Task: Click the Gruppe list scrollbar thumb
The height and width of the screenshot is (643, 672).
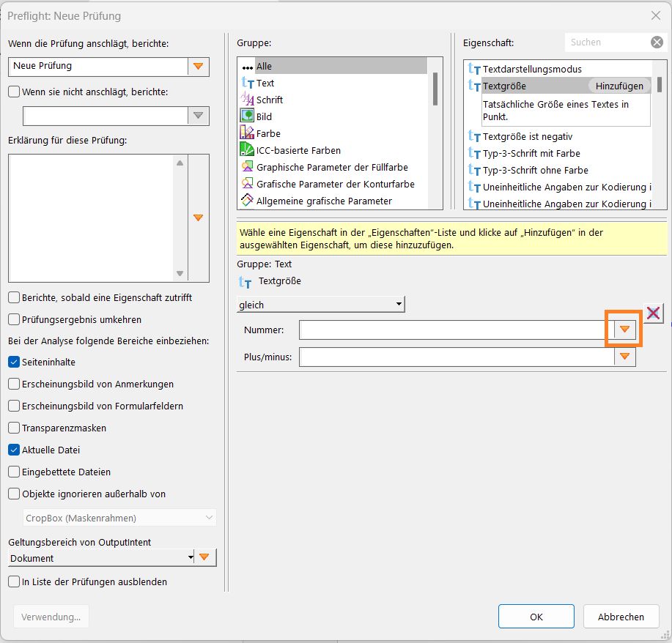Action: tap(435, 89)
